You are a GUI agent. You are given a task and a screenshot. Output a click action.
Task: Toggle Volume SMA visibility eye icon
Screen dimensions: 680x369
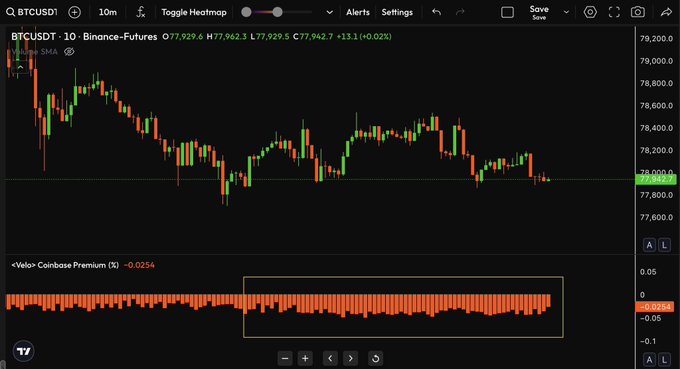tap(69, 52)
